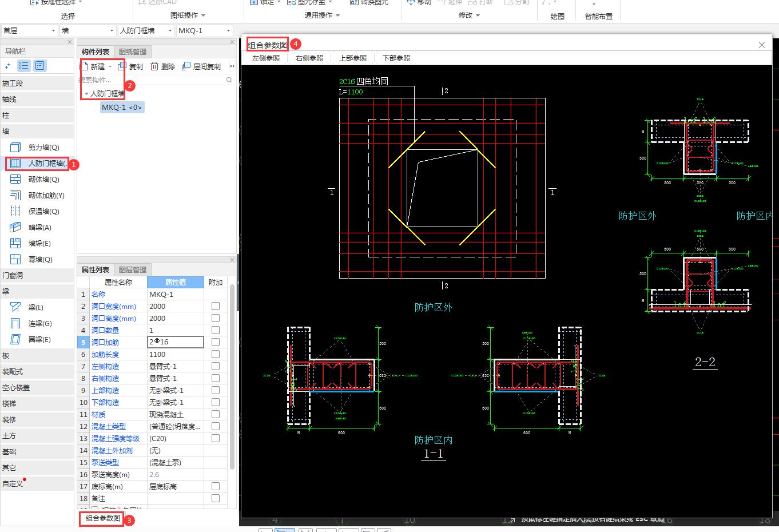Open the 右侧参照 tab in dialog
The width and height of the screenshot is (779, 532).
point(309,58)
